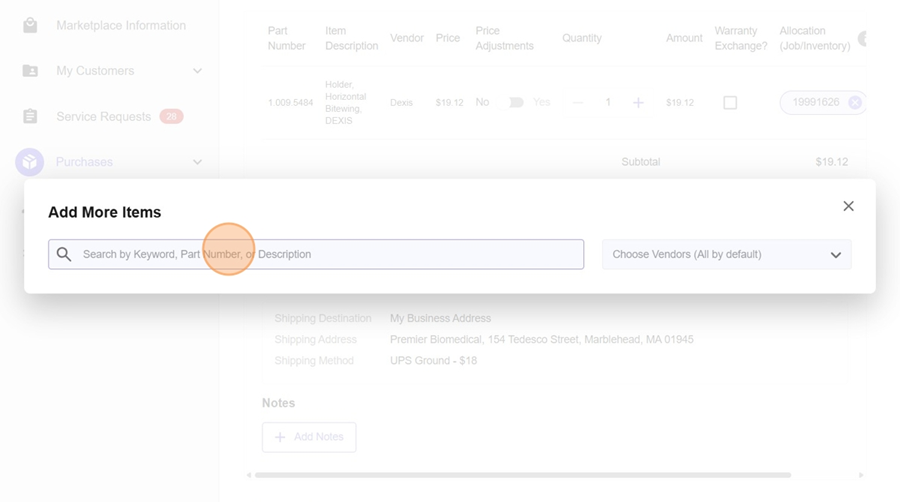The width and height of the screenshot is (900, 502).
Task: Click the 28 Service Requests badge
Action: 171,116
